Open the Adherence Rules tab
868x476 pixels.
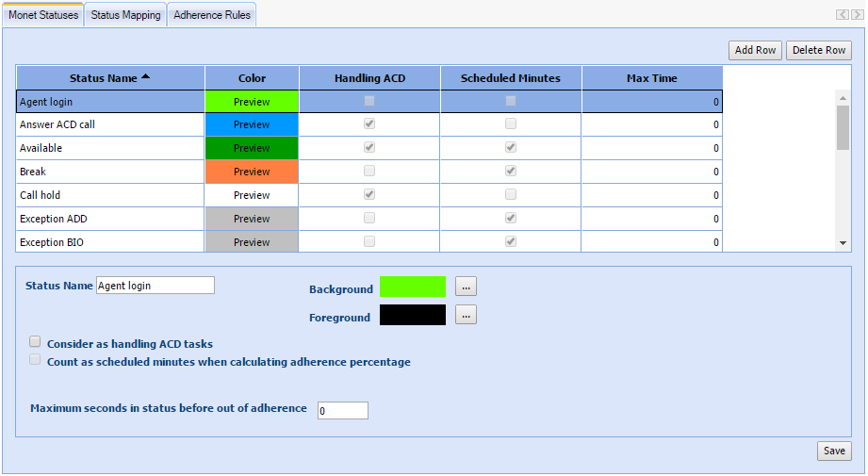pyautogui.click(x=212, y=15)
